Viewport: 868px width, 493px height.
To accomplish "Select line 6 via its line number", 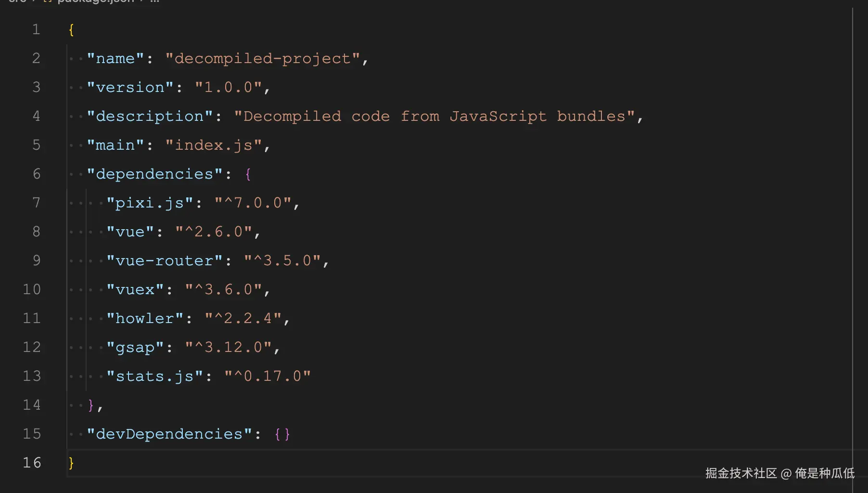I will pos(36,174).
